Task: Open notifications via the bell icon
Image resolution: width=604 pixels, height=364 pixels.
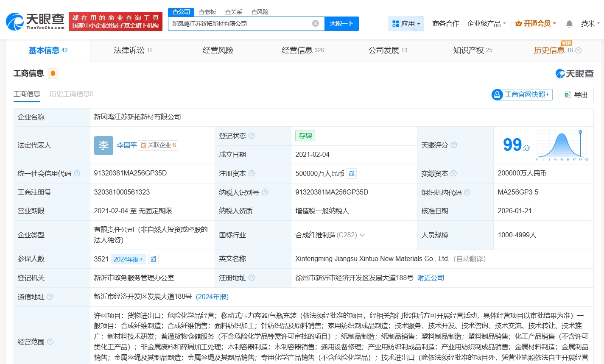Action: (569, 24)
